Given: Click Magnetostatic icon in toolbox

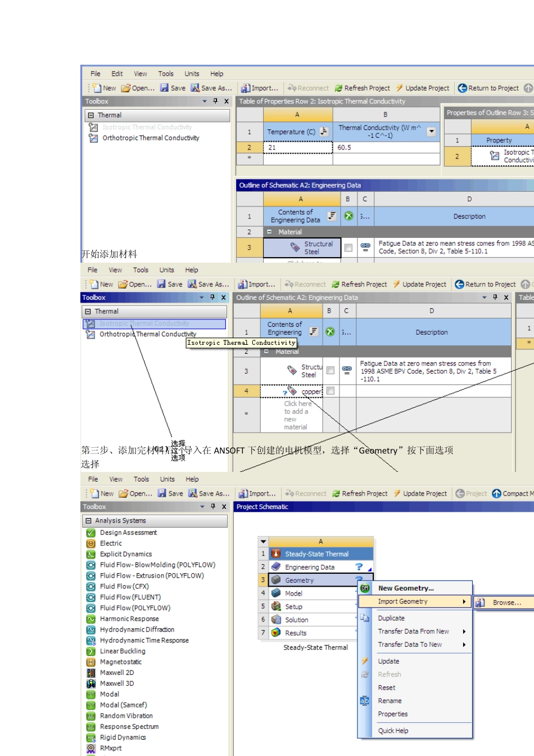Looking at the screenshot, I should [91, 662].
